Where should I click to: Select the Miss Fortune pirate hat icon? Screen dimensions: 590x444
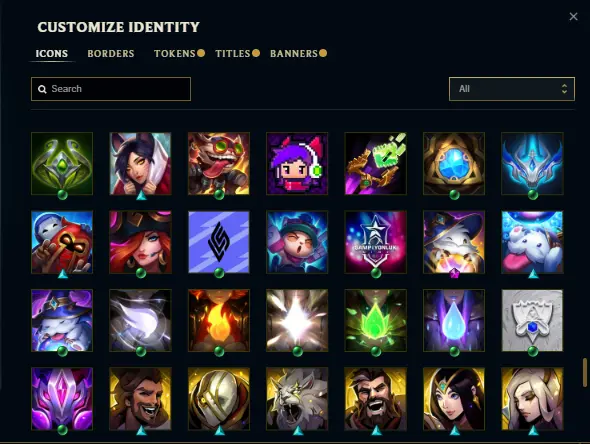pyautogui.click(x=140, y=242)
